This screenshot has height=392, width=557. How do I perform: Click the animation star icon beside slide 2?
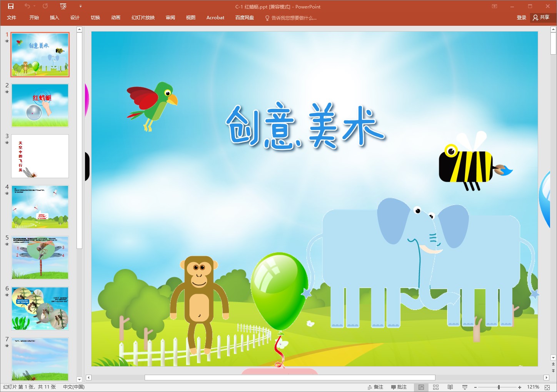(x=7, y=92)
